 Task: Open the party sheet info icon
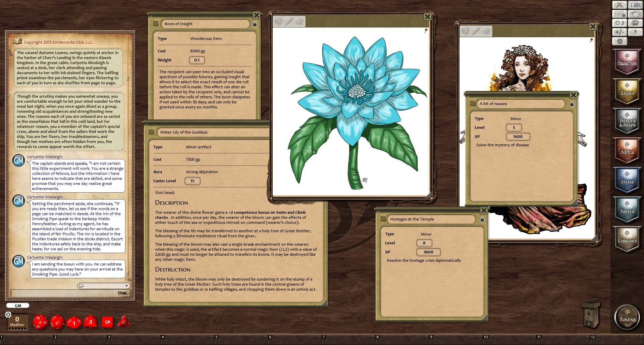click(635, 5)
